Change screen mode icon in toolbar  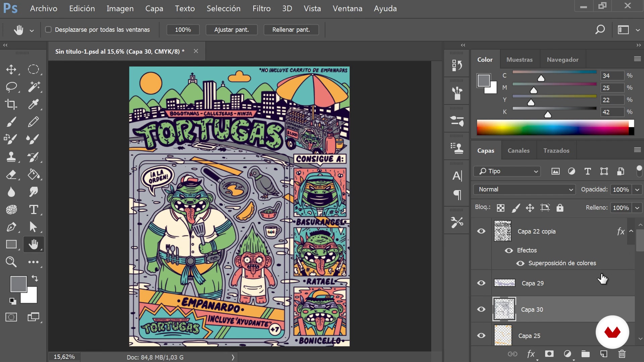33,317
